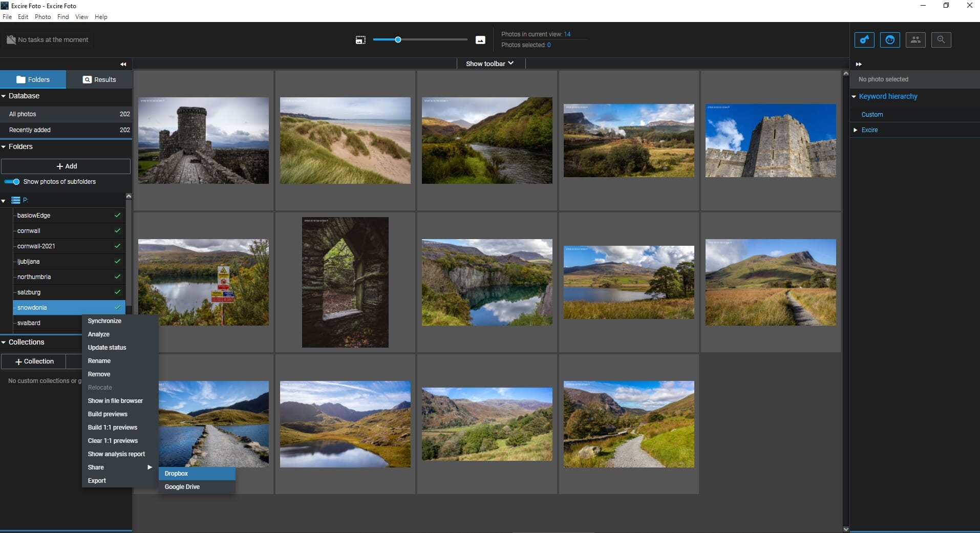Choose Synchronize from context menu
The width and height of the screenshot is (980, 533).
[x=120, y=321]
